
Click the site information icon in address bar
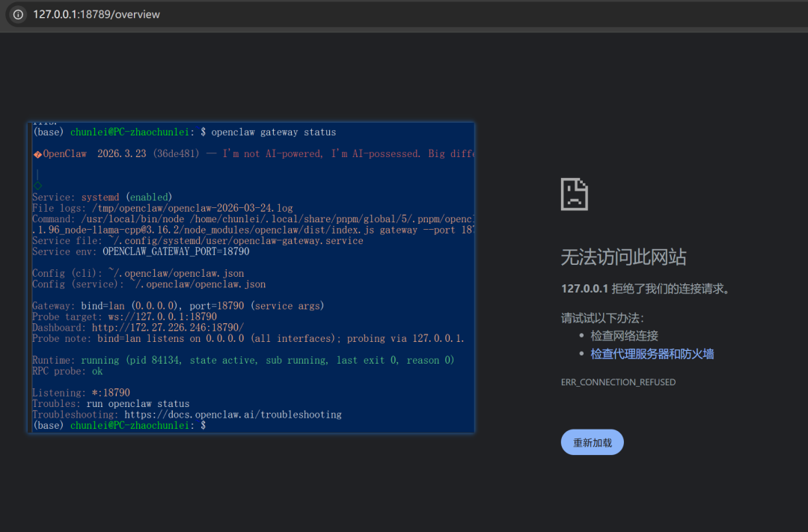click(18, 14)
